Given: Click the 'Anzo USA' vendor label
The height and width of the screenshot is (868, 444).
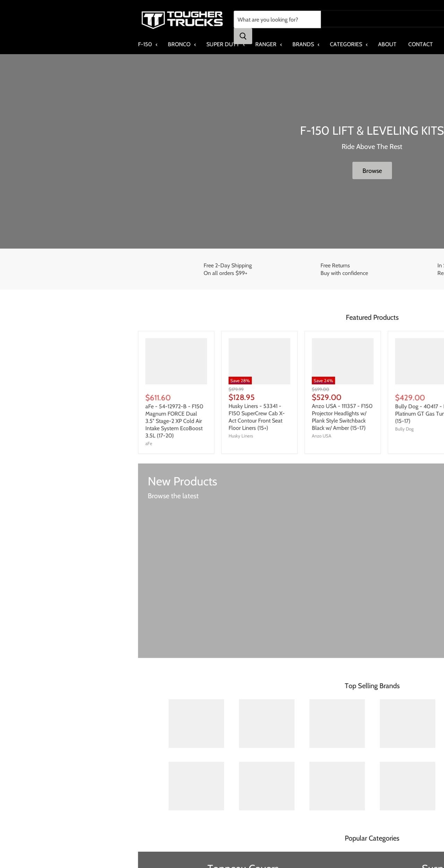Looking at the screenshot, I should click(321, 436).
